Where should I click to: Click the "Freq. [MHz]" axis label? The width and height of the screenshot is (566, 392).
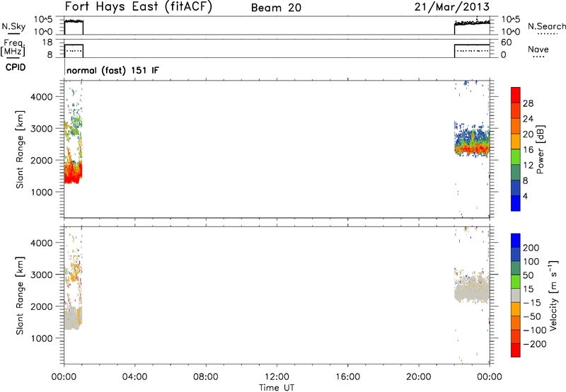[13, 47]
